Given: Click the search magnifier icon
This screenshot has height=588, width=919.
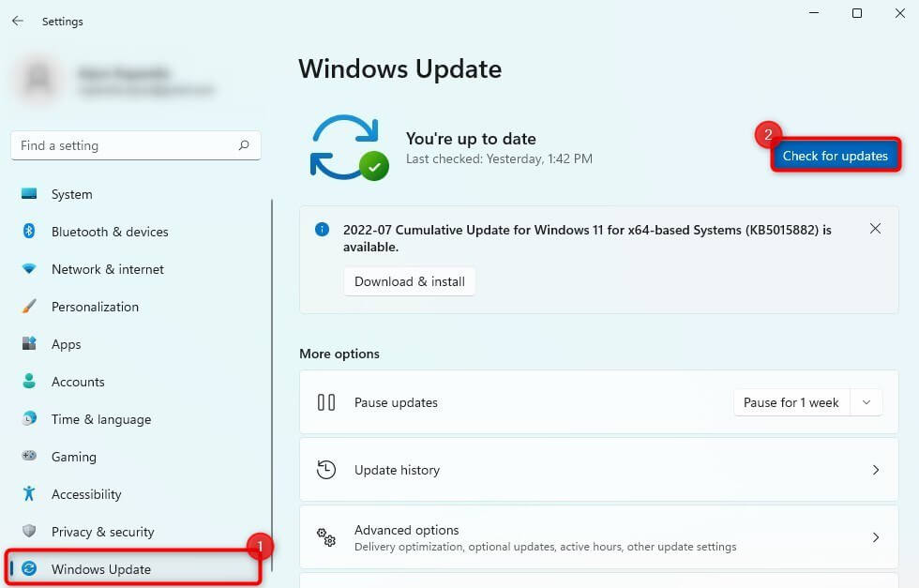Looking at the screenshot, I should [x=244, y=145].
